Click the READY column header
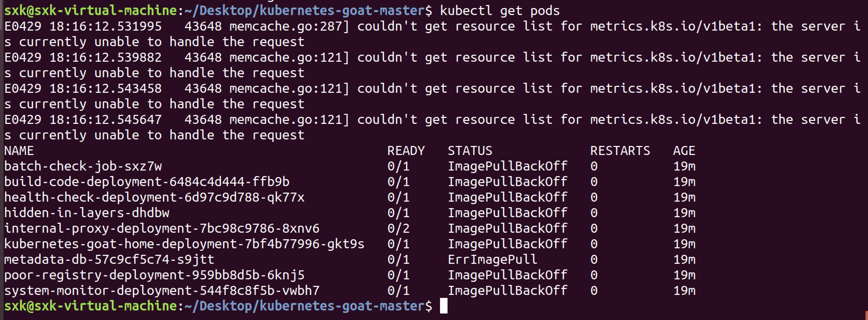The image size is (868, 320). (x=406, y=151)
